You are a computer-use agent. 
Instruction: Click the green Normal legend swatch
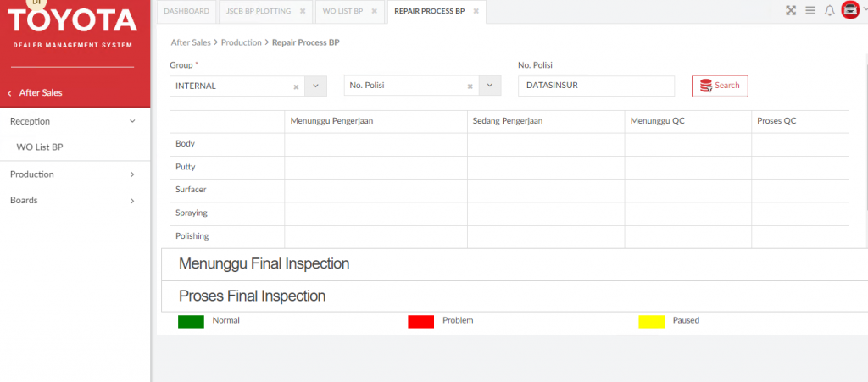click(191, 321)
